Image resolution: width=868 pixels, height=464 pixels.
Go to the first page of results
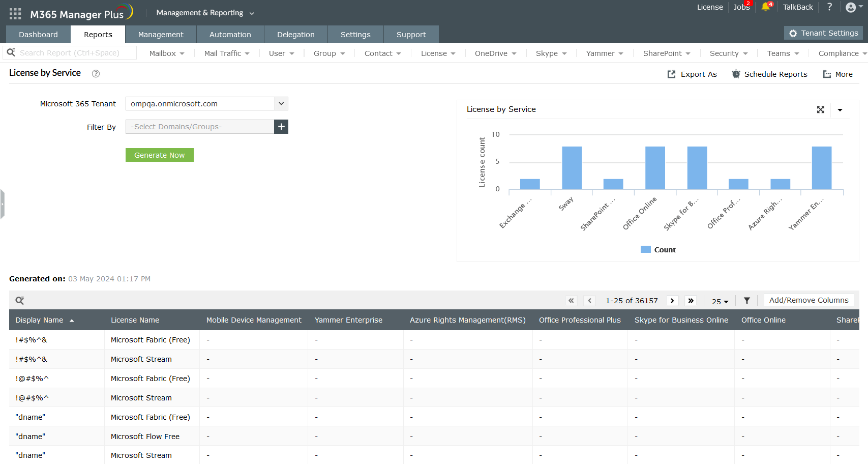click(572, 301)
